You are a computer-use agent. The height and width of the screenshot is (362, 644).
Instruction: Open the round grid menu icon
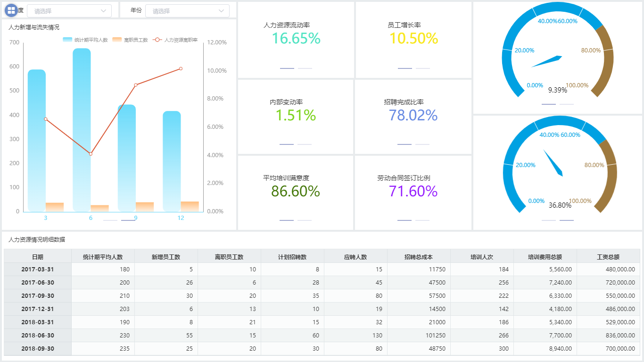[11, 10]
